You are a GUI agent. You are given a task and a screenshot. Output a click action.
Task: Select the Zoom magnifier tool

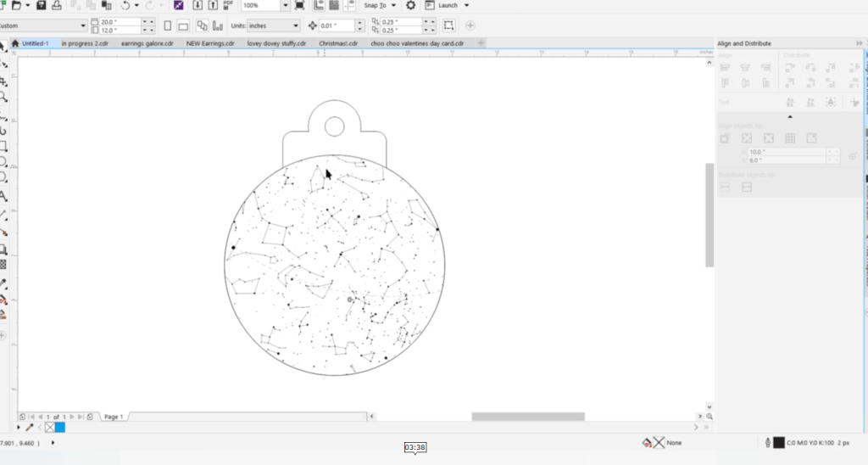pos(4,98)
